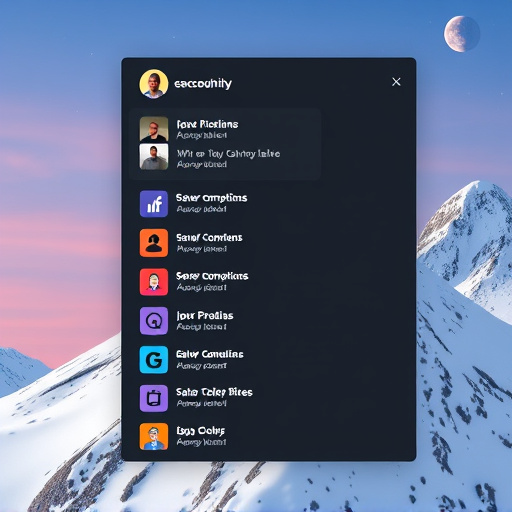
Task: Select the second photo thumbnail with white background
Action: [x=154, y=157]
